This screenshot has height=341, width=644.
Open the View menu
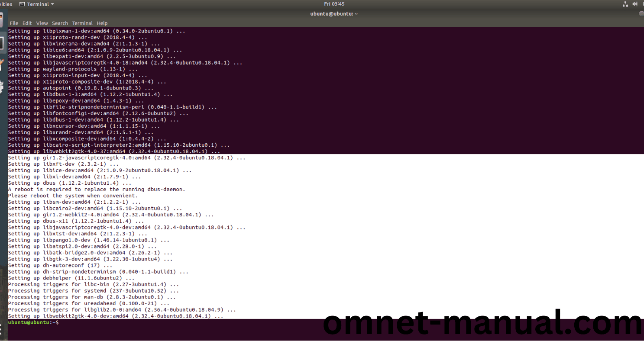click(42, 23)
